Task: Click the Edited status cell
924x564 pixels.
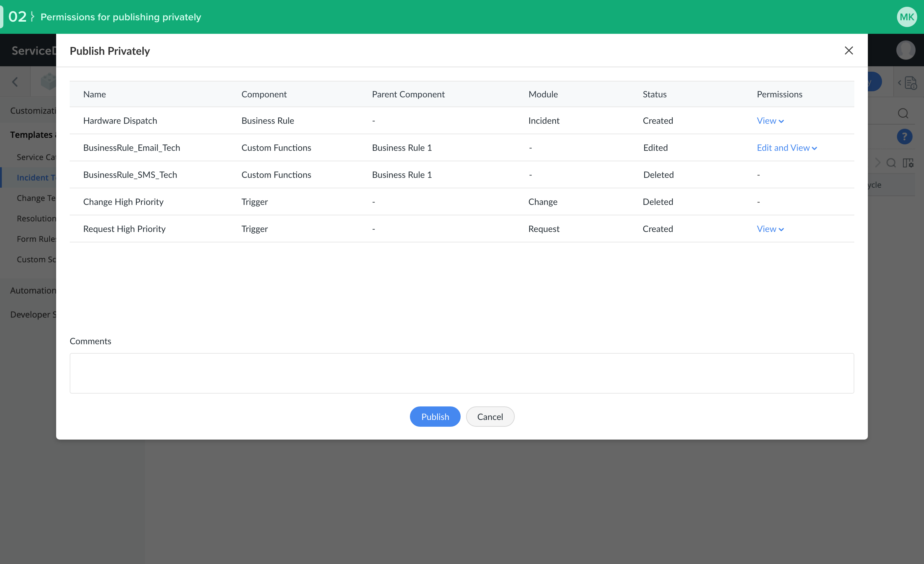Action: pyautogui.click(x=655, y=148)
